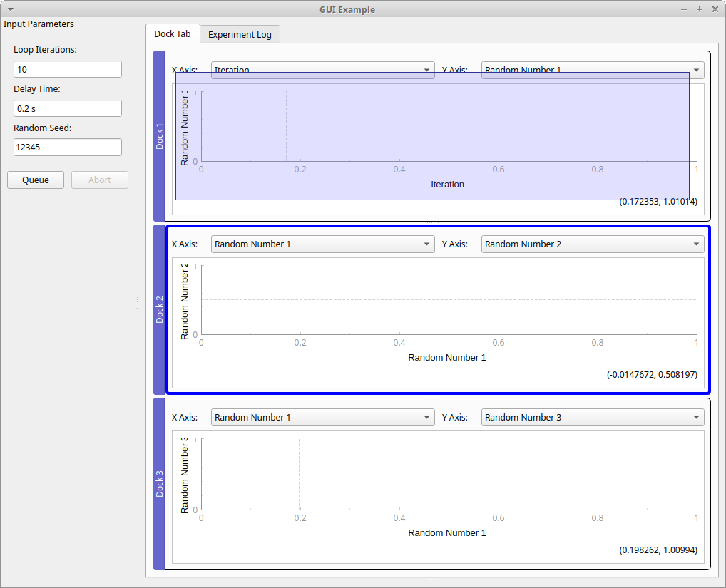
Task: Click the horizontal dashed line in Dock 2 plot
Action: [x=449, y=299]
